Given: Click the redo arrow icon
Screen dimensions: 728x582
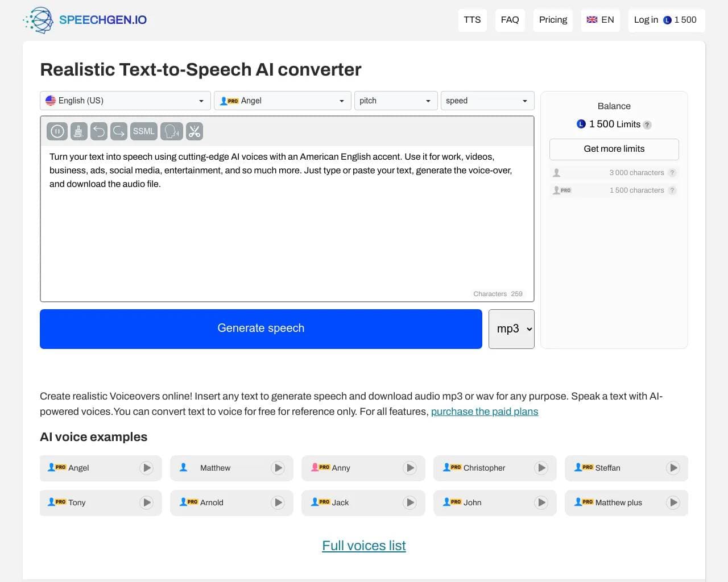Looking at the screenshot, I should click(118, 131).
